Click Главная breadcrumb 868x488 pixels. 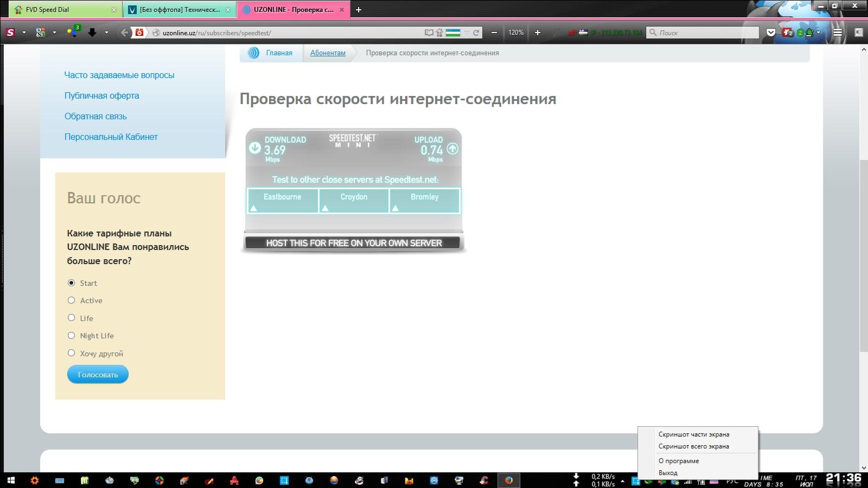[279, 53]
